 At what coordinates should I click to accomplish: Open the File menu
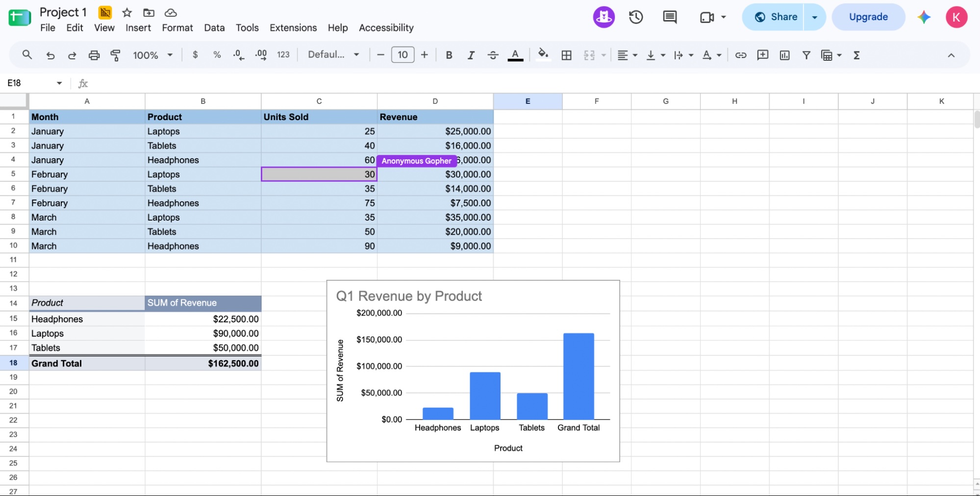(x=48, y=28)
